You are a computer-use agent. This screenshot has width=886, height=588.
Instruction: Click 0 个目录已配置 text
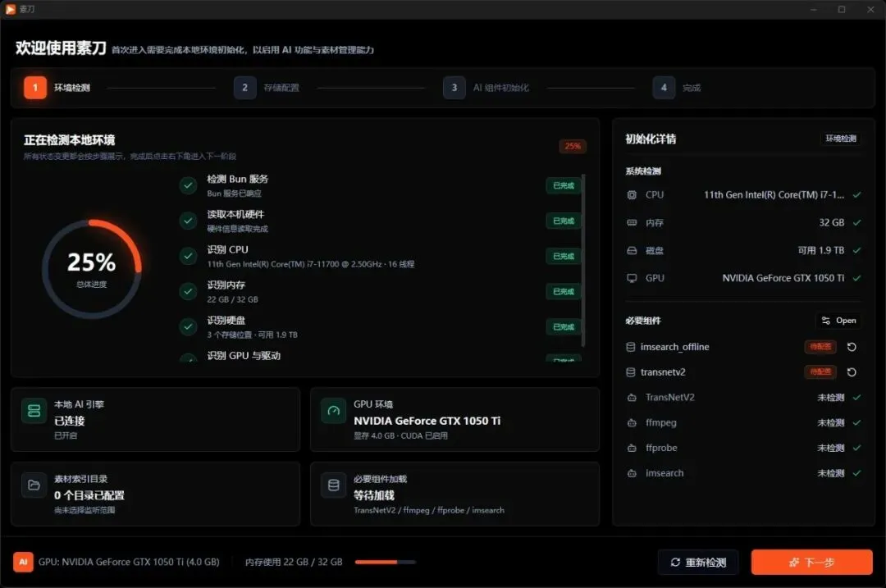[x=89, y=495]
